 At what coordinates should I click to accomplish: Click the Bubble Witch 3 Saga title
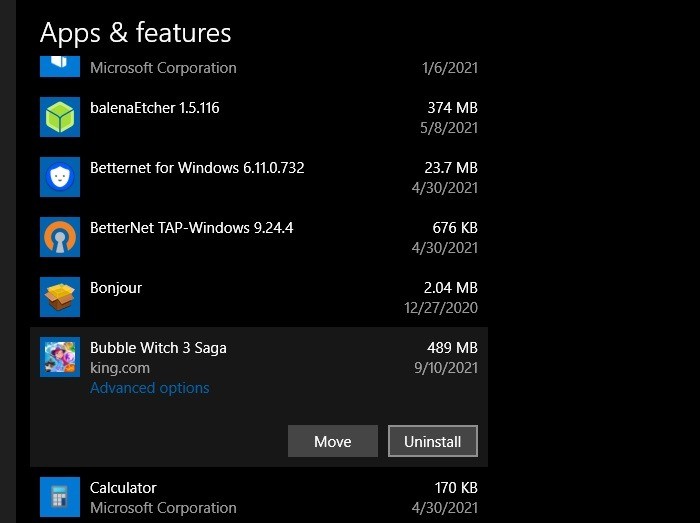158,348
